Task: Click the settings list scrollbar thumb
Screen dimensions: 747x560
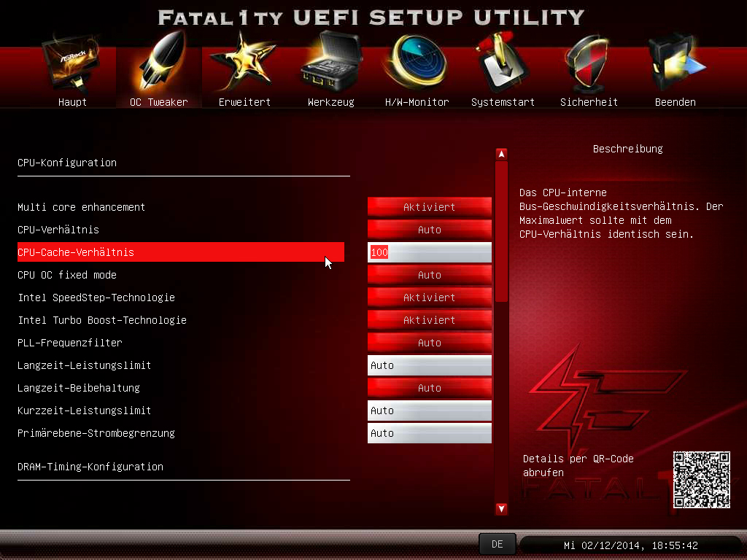Action: tap(501, 232)
